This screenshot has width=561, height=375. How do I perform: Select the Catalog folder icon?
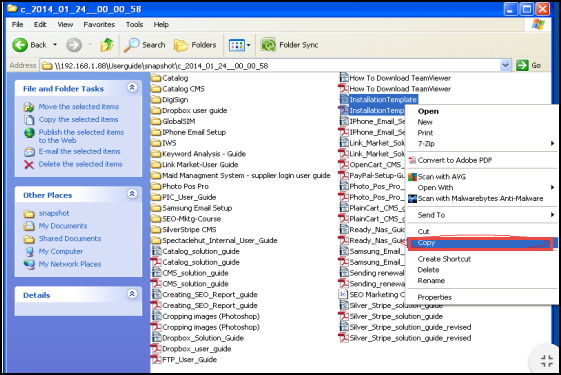click(x=156, y=78)
